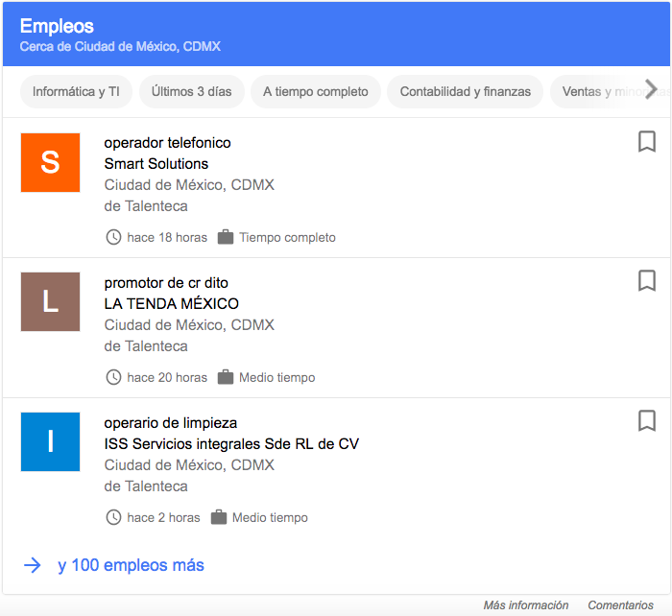This screenshot has width=672, height=616.
Task: Click the 'hace 18 horas' text
Action: click(x=167, y=237)
